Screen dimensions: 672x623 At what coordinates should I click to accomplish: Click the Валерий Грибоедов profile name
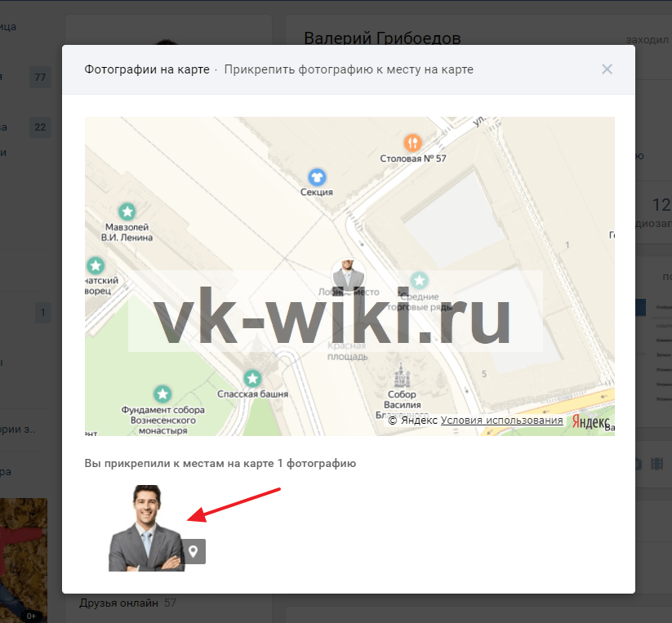[x=382, y=38]
